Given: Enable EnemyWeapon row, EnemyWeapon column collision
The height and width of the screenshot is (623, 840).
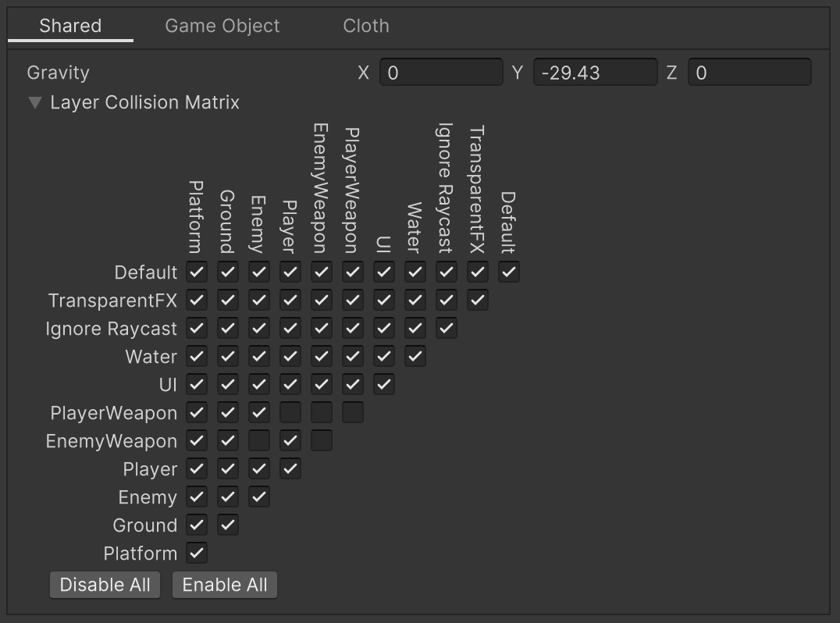Looking at the screenshot, I should pos(322,441).
